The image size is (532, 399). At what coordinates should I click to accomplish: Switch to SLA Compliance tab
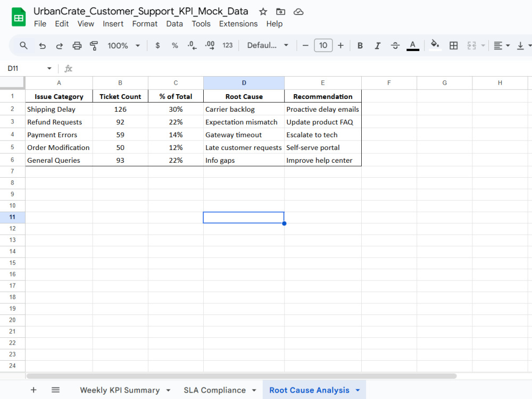tap(214, 390)
